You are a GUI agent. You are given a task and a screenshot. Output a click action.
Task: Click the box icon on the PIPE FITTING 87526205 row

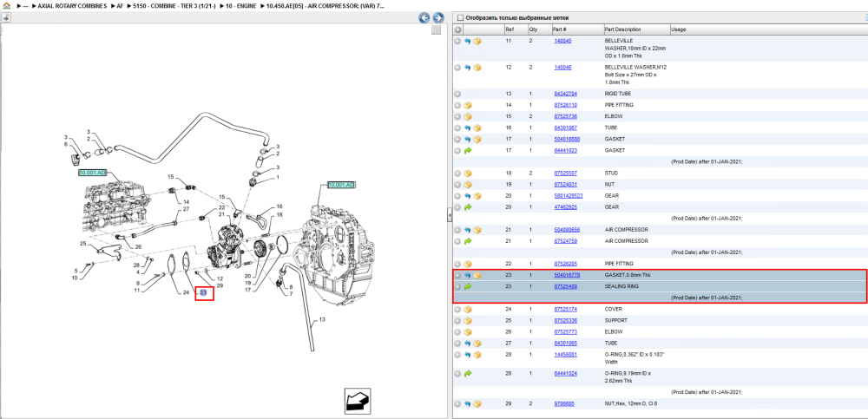[468, 264]
